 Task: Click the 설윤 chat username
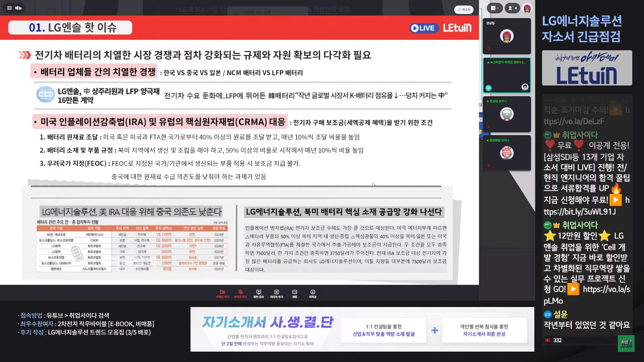click(x=560, y=314)
